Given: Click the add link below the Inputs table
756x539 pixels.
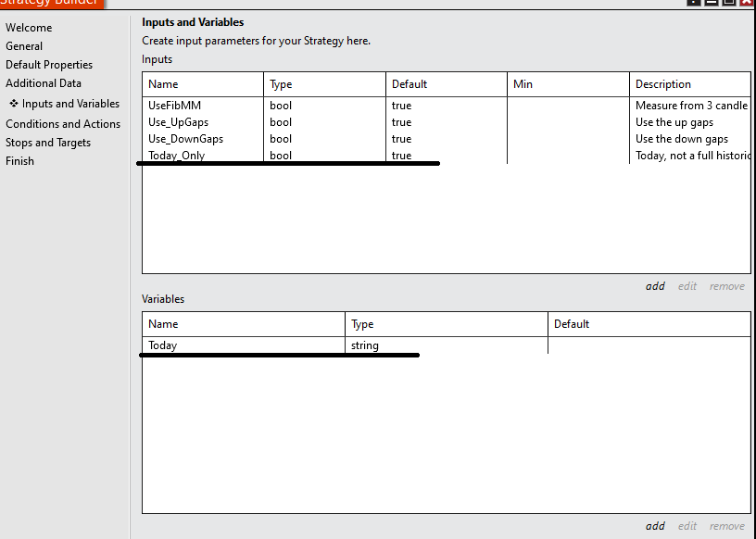Looking at the screenshot, I should [x=655, y=286].
